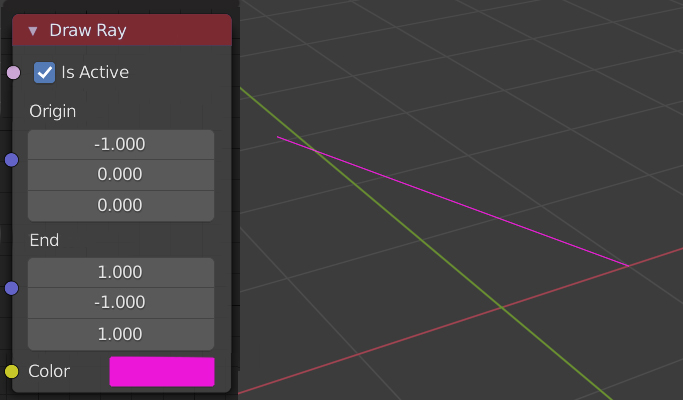Select the End X field showing 1.000
Screen dimensions: 683x400
click(121, 272)
